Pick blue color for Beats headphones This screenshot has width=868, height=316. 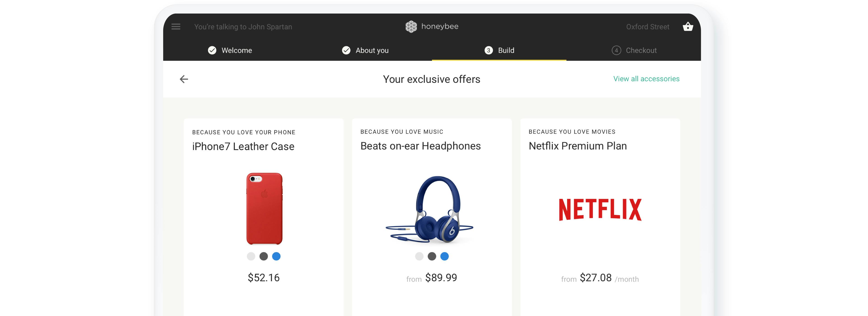point(444,256)
